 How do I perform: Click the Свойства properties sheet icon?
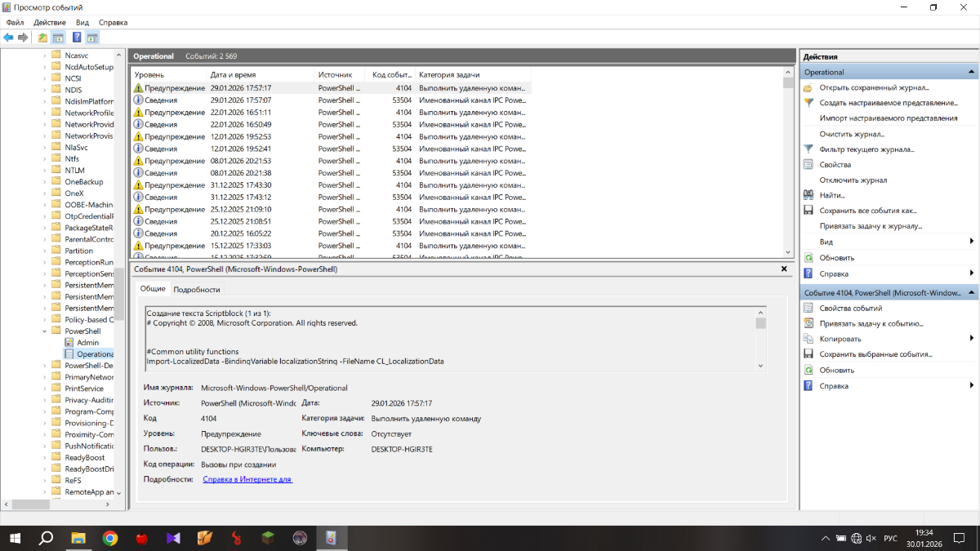pos(808,165)
